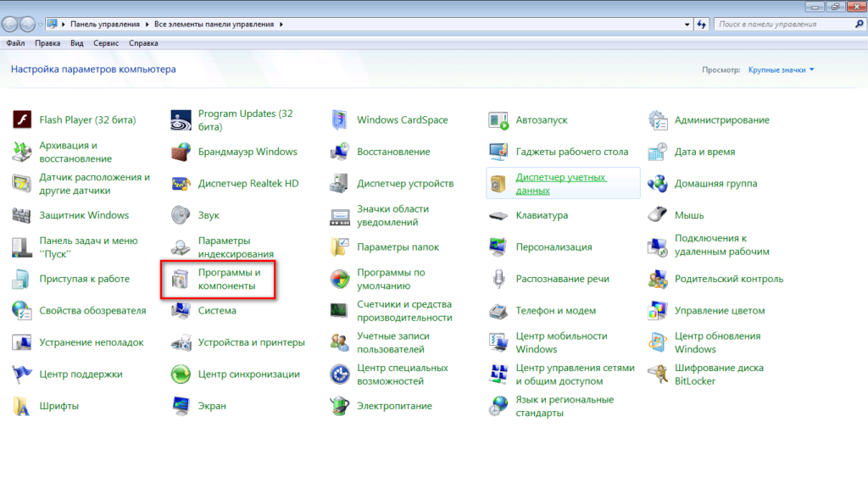The height and width of the screenshot is (488, 868).
Task: Click the Программы и компоненты icon
Action: (x=181, y=280)
